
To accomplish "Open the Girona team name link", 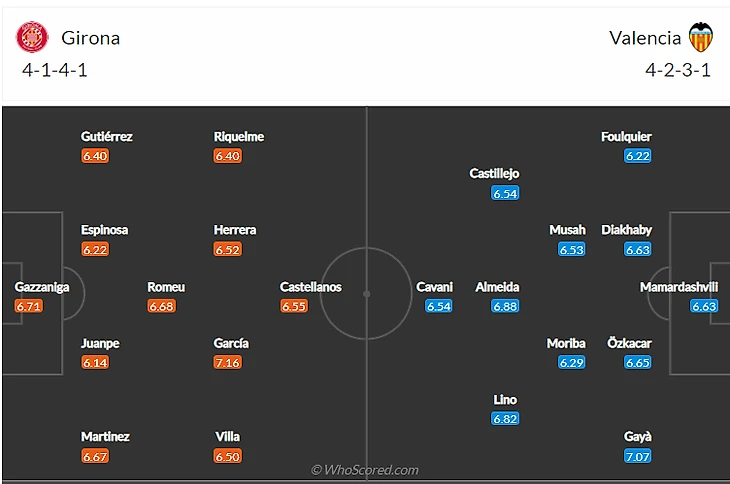I will click(x=91, y=38).
